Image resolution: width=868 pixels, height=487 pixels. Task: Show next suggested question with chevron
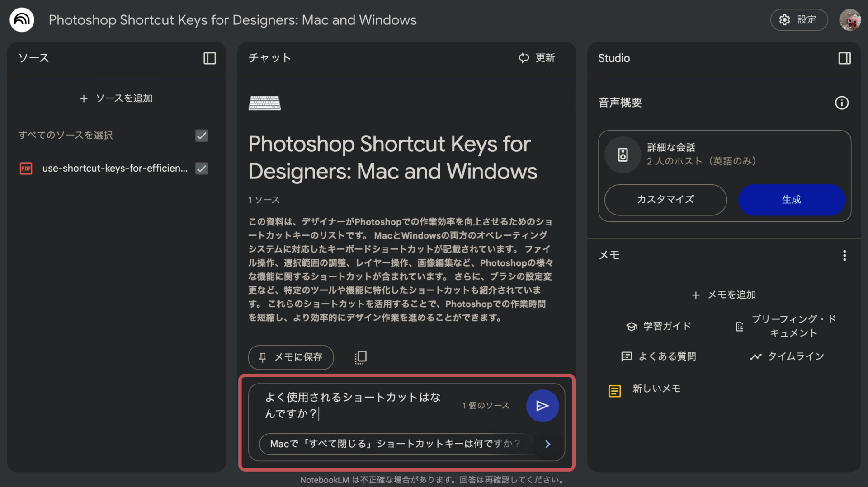[x=547, y=444]
